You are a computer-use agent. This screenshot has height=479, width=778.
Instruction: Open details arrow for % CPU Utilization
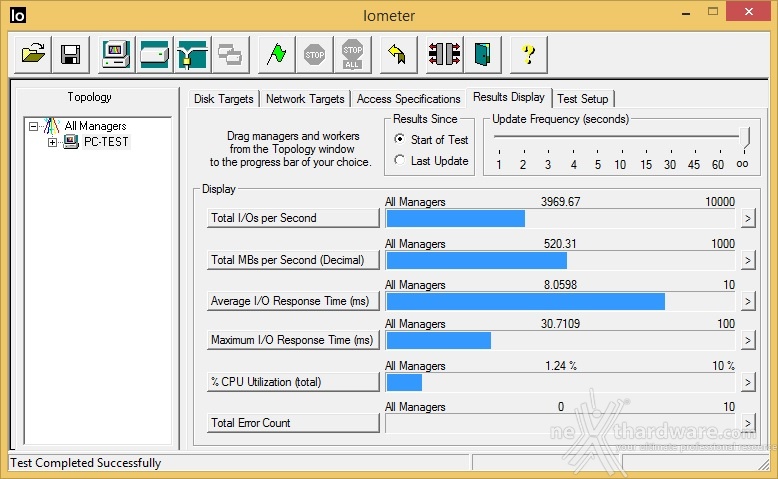[748, 382]
